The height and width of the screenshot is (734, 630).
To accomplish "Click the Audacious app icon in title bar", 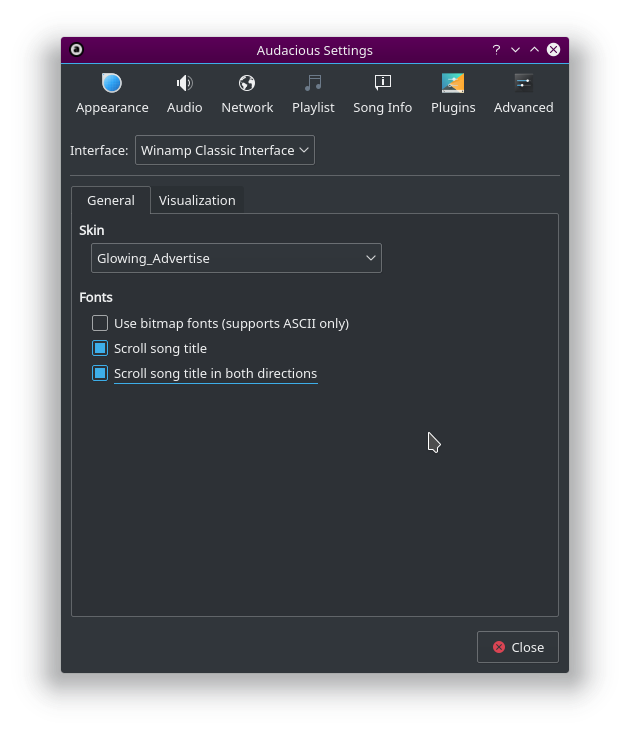I will click(76, 50).
